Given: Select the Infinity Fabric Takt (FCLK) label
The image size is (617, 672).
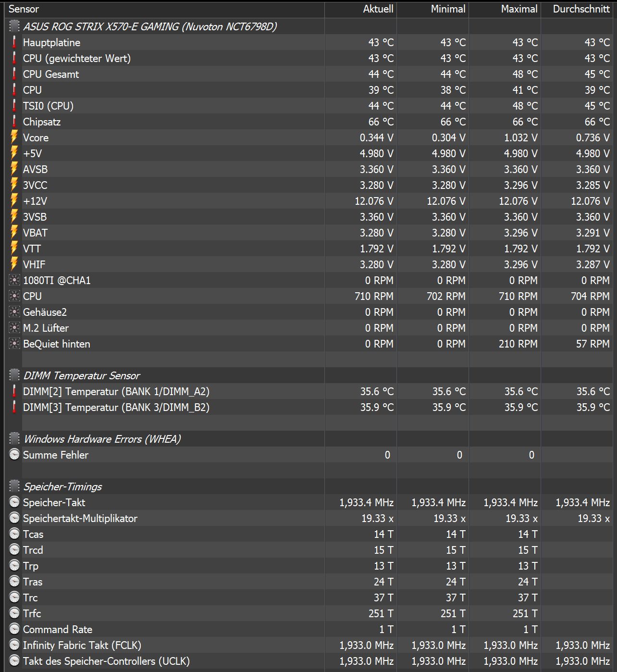Looking at the screenshot, I should [x=82, y=645].
